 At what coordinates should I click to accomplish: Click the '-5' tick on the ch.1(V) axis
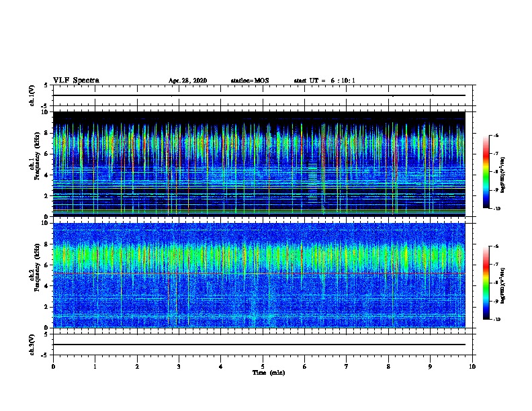click(x=46, y=106)
